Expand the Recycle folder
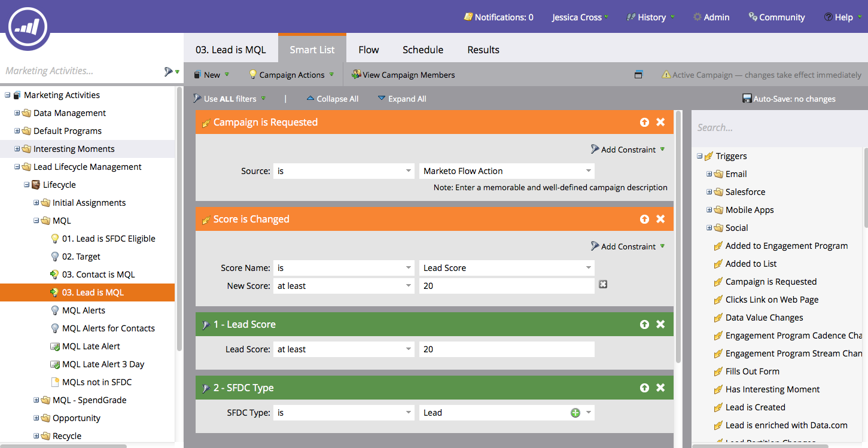Viewport: 868px width, 448px height. coord(36,436)
